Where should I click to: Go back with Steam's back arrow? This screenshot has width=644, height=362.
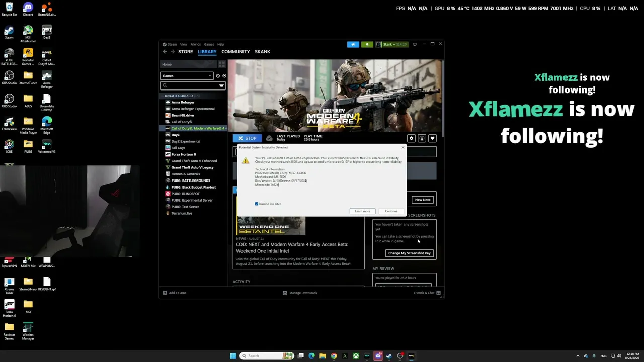(x=165, y=52)
